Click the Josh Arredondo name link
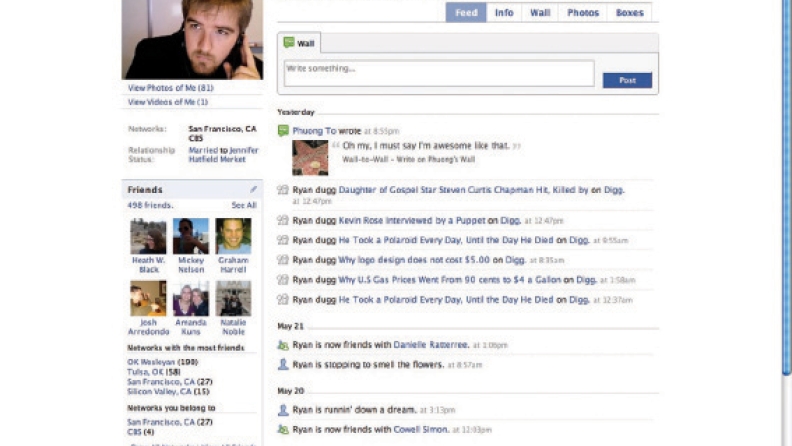 coord(148,327)
